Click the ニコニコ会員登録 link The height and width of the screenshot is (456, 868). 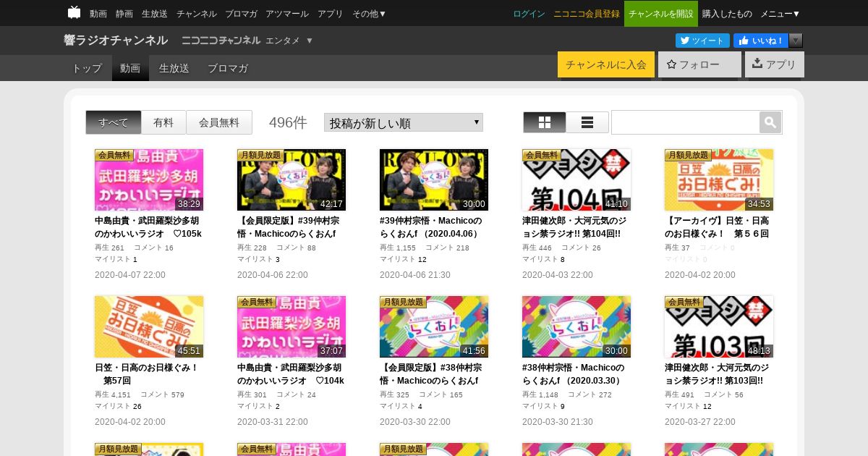point(587,14)
